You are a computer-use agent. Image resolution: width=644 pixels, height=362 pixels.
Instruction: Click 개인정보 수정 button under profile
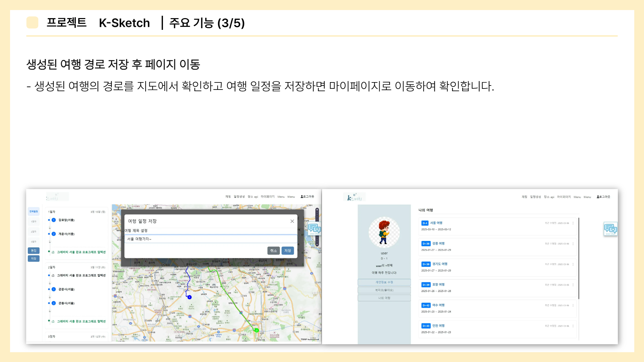(384, 282)
